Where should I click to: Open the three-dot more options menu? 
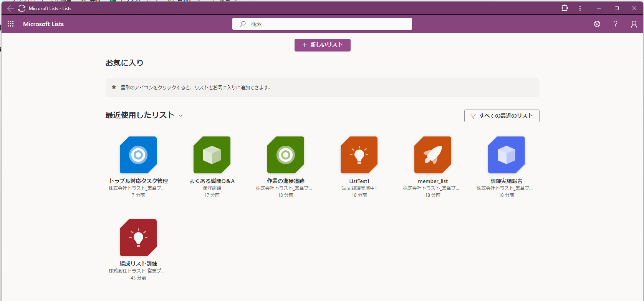click(x=580, y=8)
